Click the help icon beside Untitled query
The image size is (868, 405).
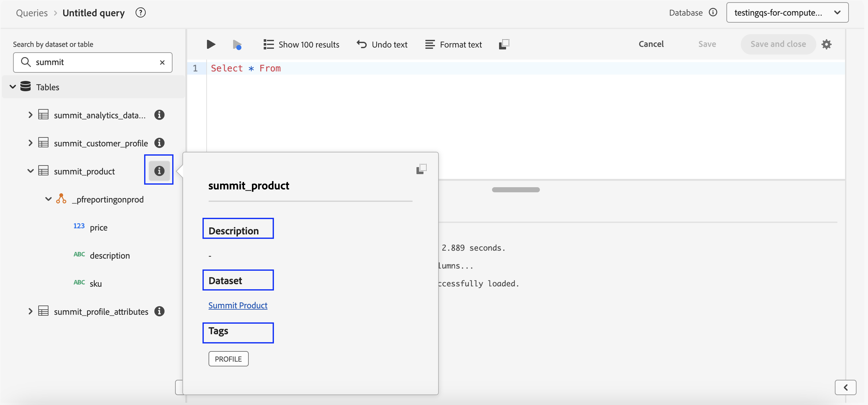pyautogui.click(x=140, y=12)
